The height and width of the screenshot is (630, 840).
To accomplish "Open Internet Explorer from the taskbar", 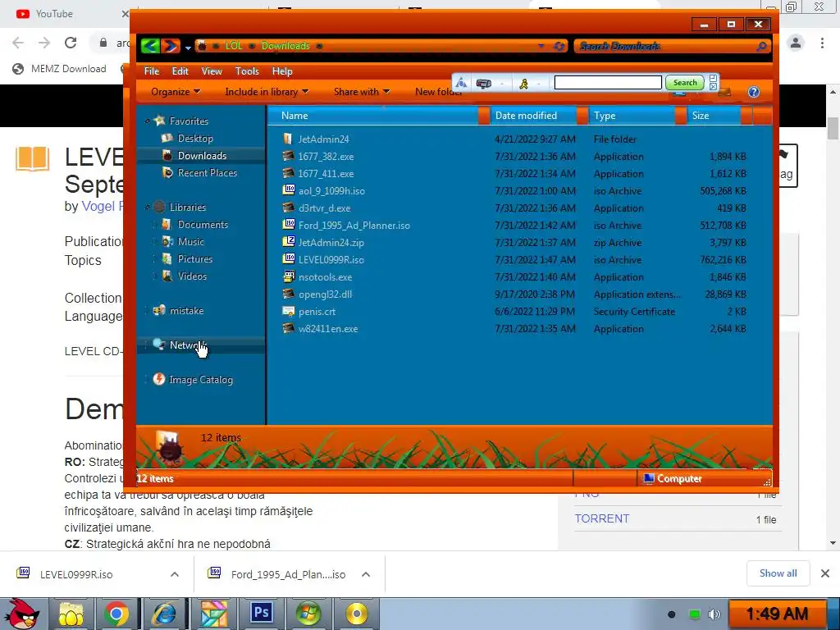I will tap(164, 614).
